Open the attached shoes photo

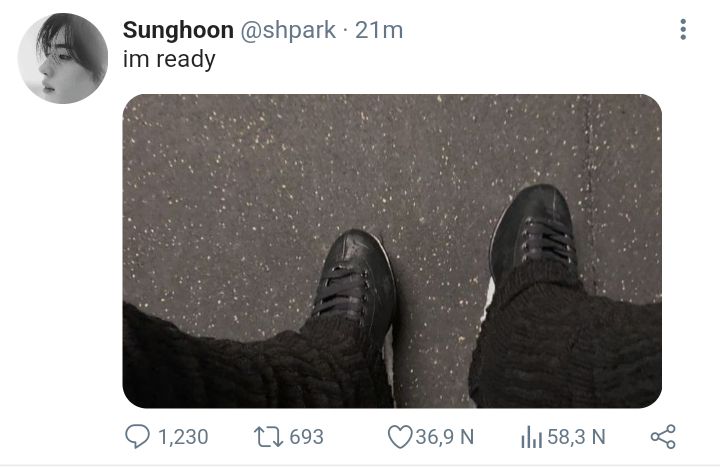coord(392,251)
